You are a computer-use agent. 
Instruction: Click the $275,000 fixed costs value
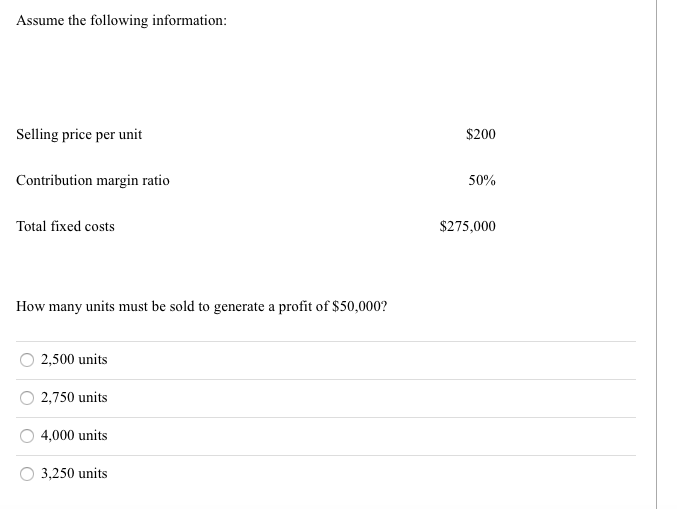pos(468,226)
